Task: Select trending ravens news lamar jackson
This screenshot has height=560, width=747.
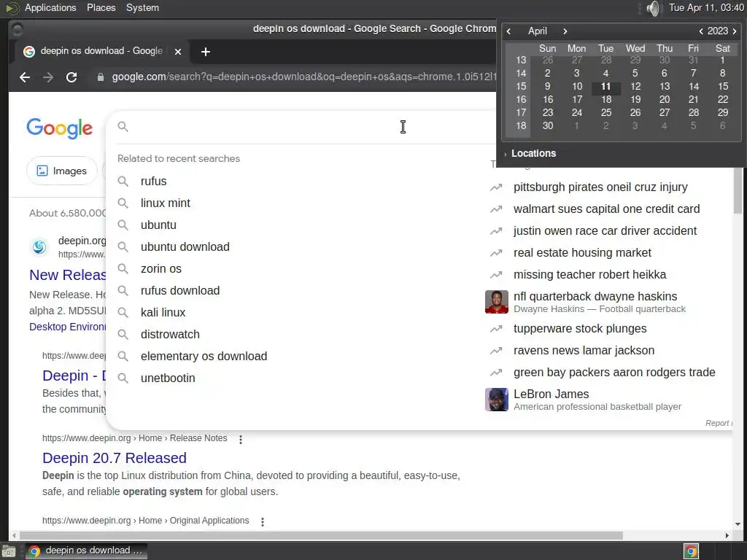Action: (584, 351)
